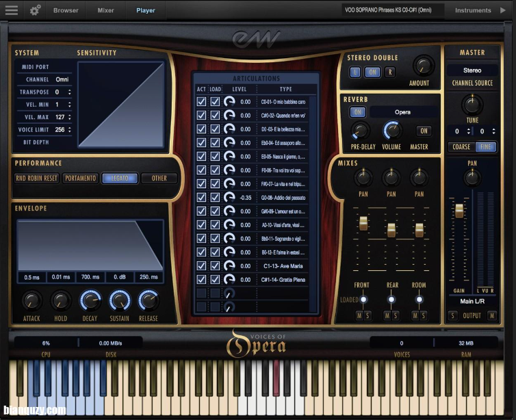Enable the Portamento button
Image resolution: width=516 pixels, height=420 pixels.
tap(80, 179)
